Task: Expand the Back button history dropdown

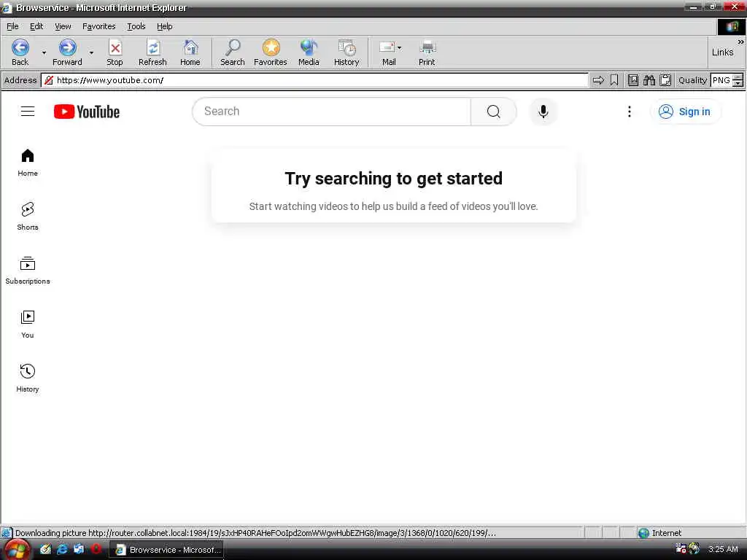Action: (44, 52)
